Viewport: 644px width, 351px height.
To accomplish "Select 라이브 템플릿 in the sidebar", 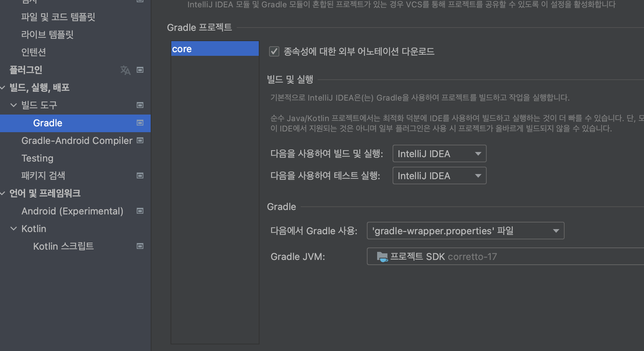I will (x=47, y=35).
